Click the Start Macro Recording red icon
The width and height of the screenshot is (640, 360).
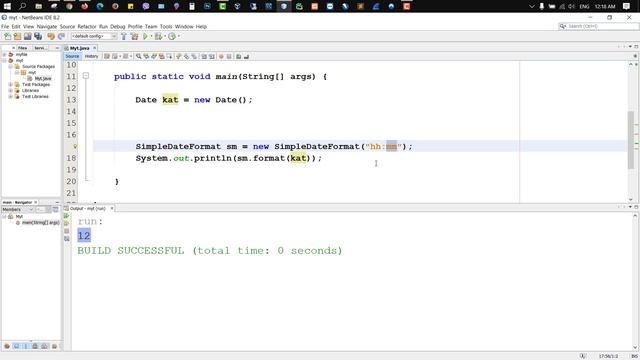tap(221, 56)
